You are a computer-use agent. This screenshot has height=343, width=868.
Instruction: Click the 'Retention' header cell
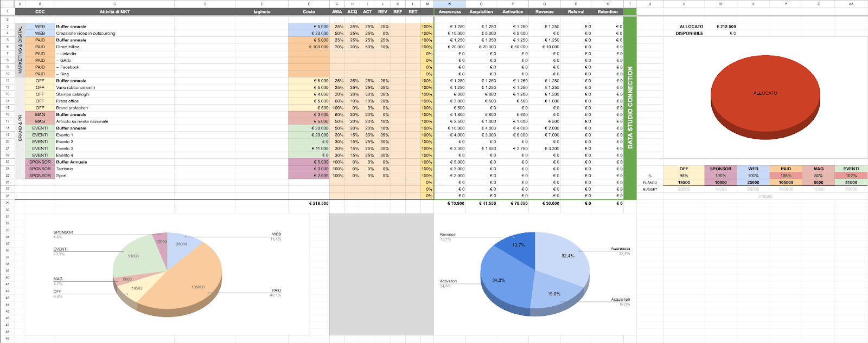tap(608, 11)
